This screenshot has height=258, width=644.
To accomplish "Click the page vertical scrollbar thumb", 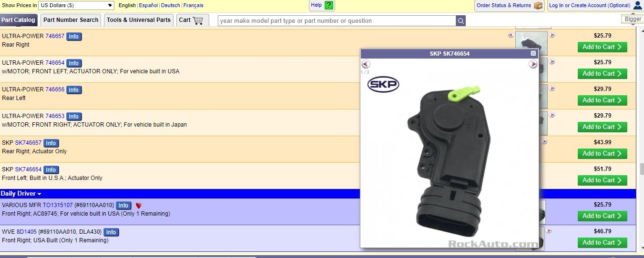I will [x=642, y=169].
